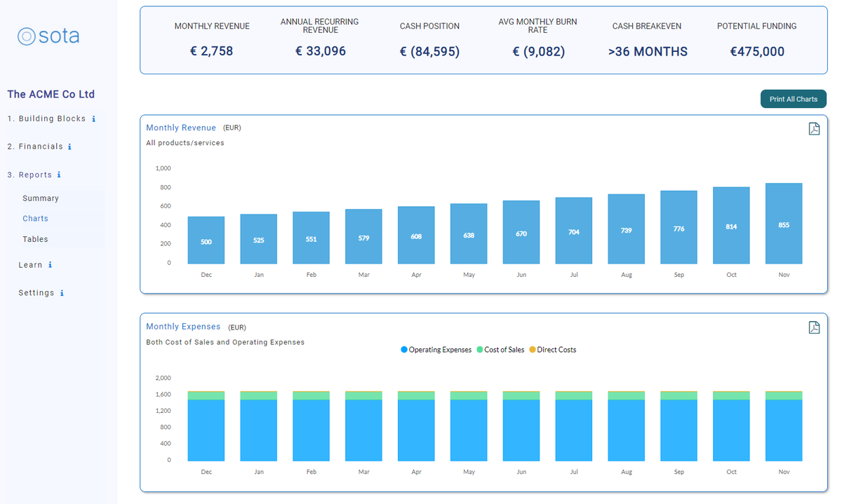
Task: Open info icon next to Settings
Action: [62, 293]
